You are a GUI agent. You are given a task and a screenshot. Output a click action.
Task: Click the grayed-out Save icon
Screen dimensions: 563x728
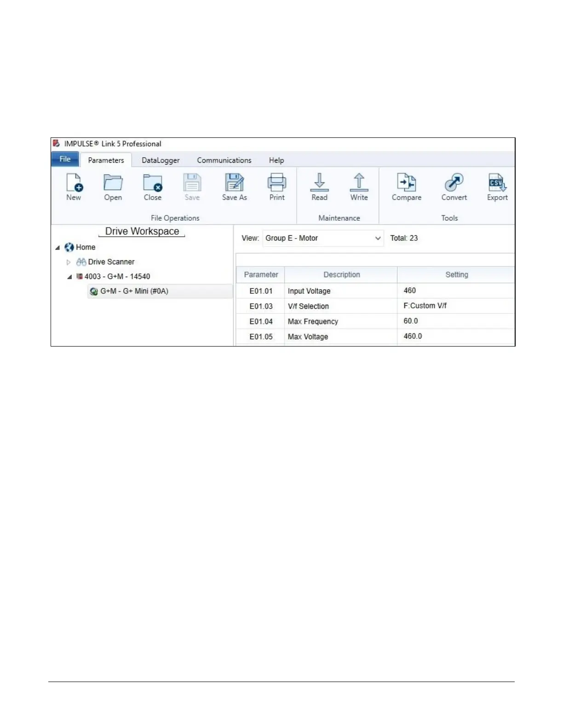192,182
